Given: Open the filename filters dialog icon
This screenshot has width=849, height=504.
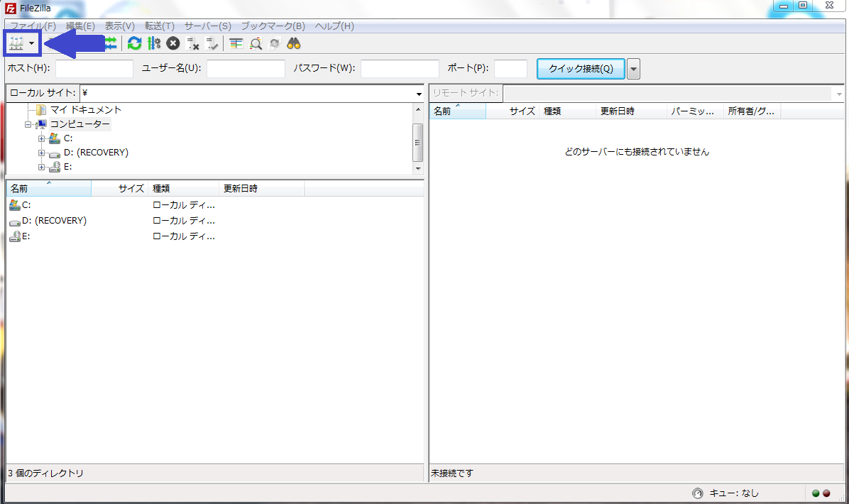Looking at the screenshot, I should pos(236,43).
